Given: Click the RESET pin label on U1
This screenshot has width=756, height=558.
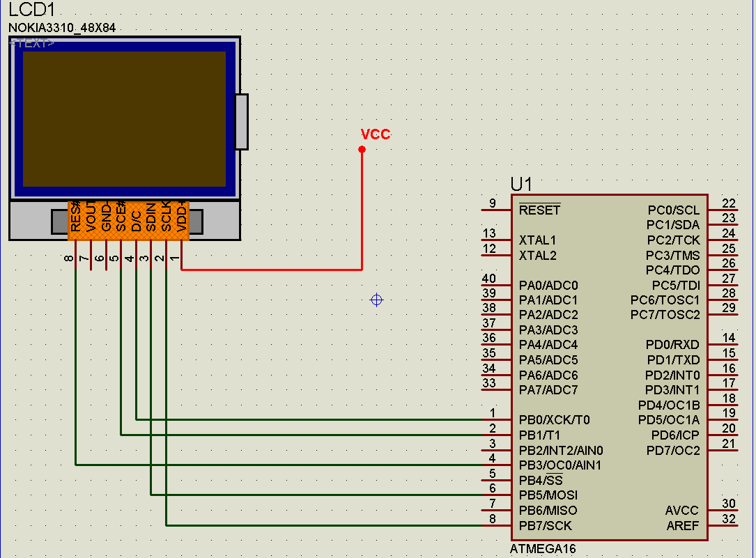Looking at the screenshot, I should coord(539,210).
